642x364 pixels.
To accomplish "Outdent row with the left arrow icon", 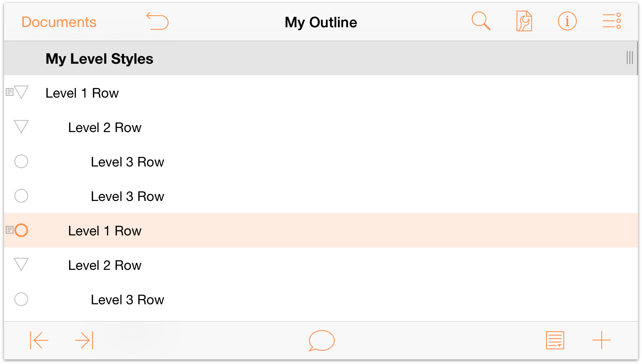I will (39, 340).
